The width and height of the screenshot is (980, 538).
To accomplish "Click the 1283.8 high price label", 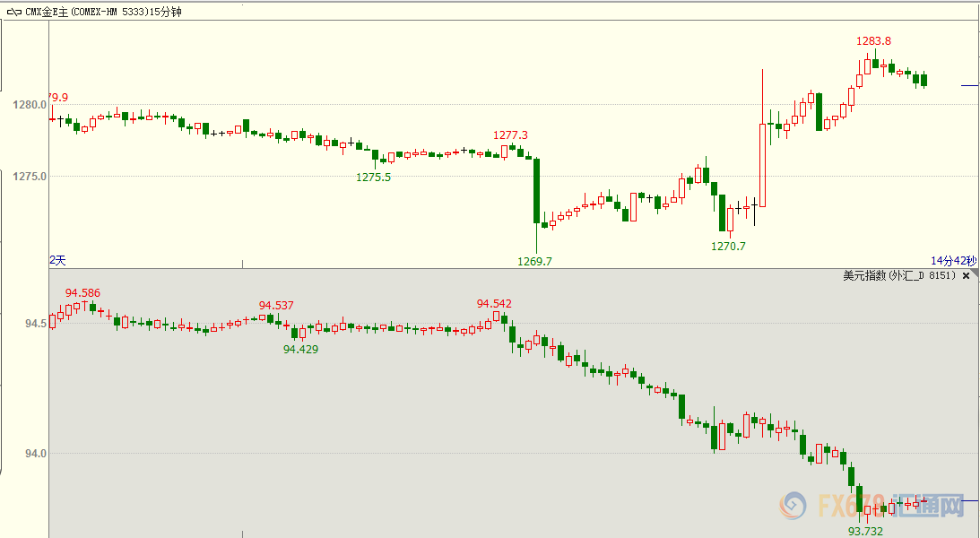I will [873, 41].
